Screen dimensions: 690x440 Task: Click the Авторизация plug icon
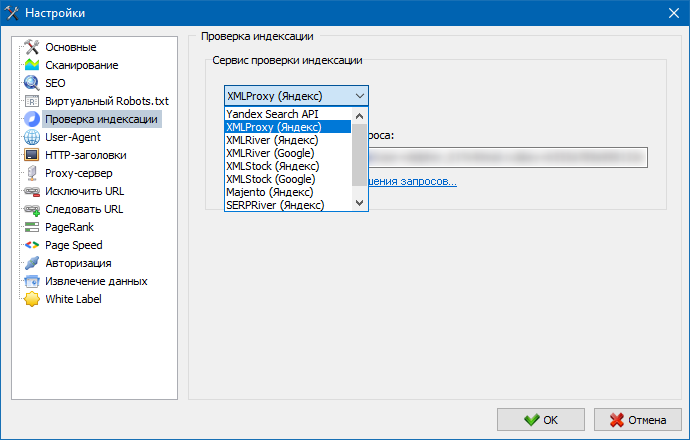(x=32, y=263)
